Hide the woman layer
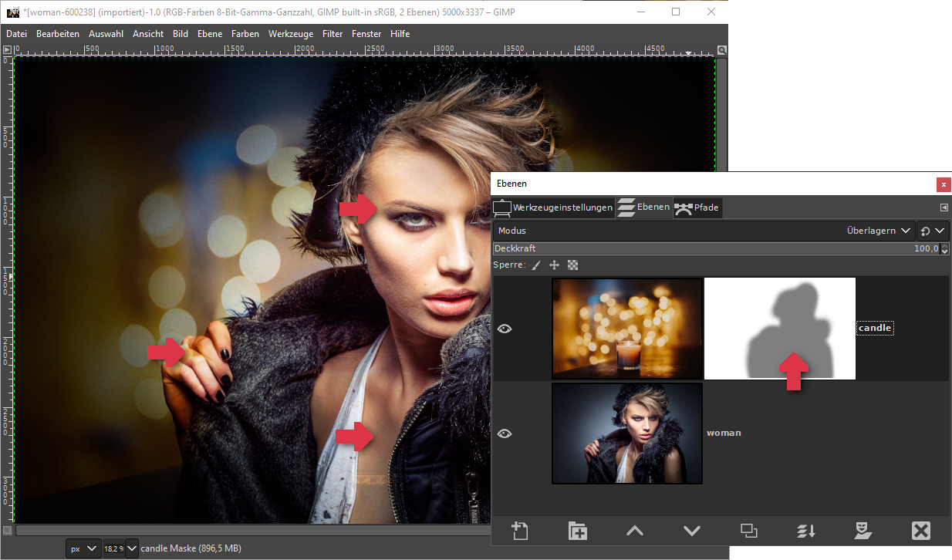This screenshot has height=560, width=952. [505, 433]
